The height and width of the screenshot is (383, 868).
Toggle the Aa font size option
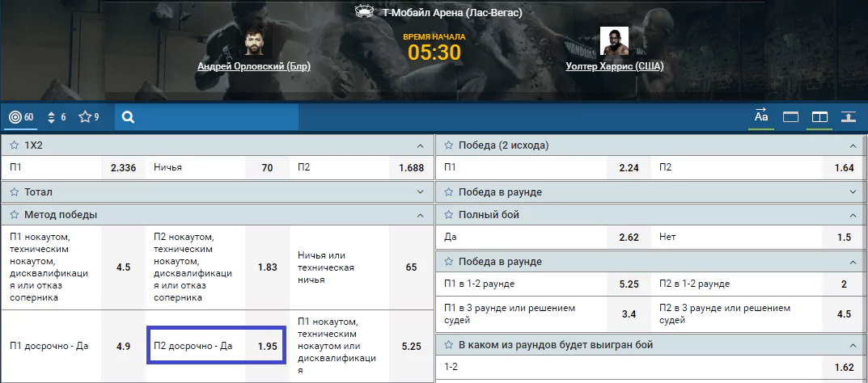761,116
